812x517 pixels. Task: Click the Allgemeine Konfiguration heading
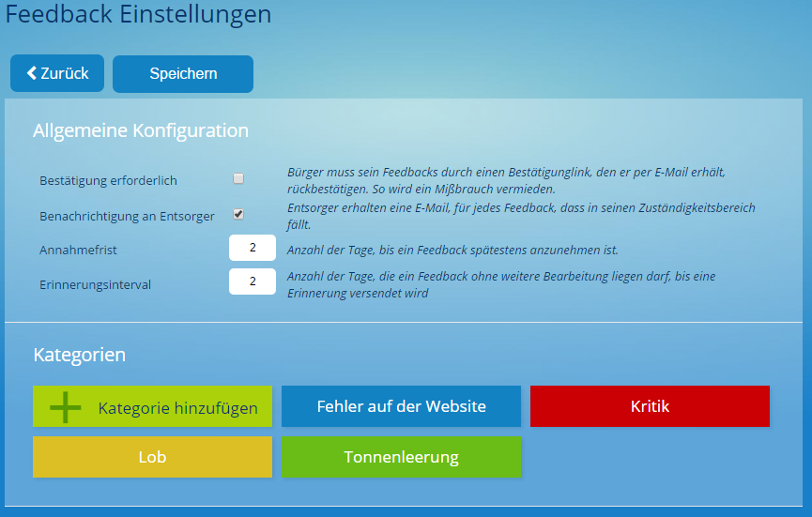coord(141,130)
